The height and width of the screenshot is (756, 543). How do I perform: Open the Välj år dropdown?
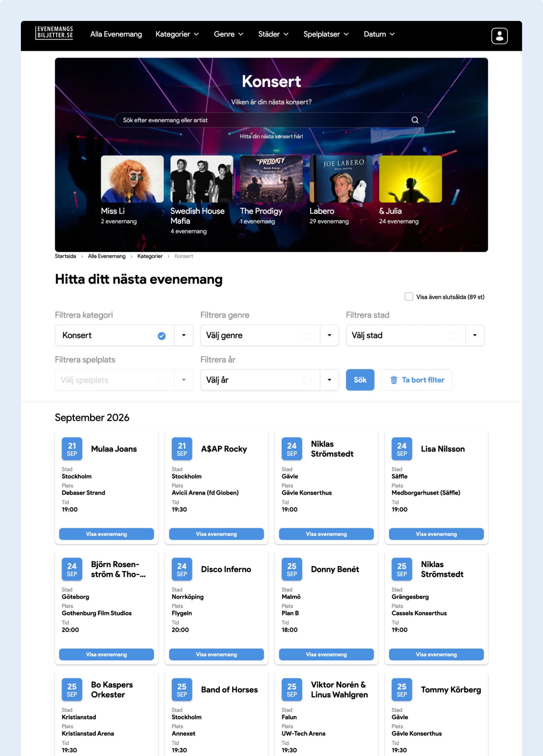(x=269, y=380)
